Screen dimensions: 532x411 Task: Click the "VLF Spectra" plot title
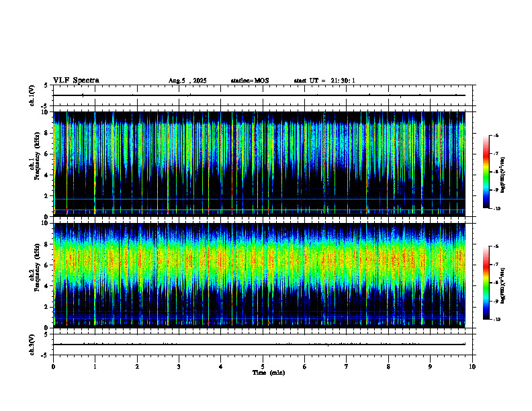coord(76,81)
